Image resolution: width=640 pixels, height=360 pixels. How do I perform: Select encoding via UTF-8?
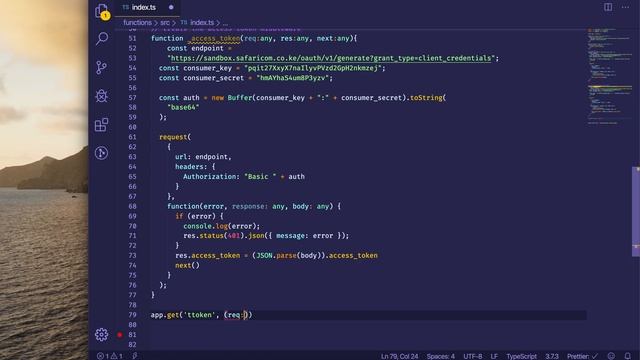473,356
